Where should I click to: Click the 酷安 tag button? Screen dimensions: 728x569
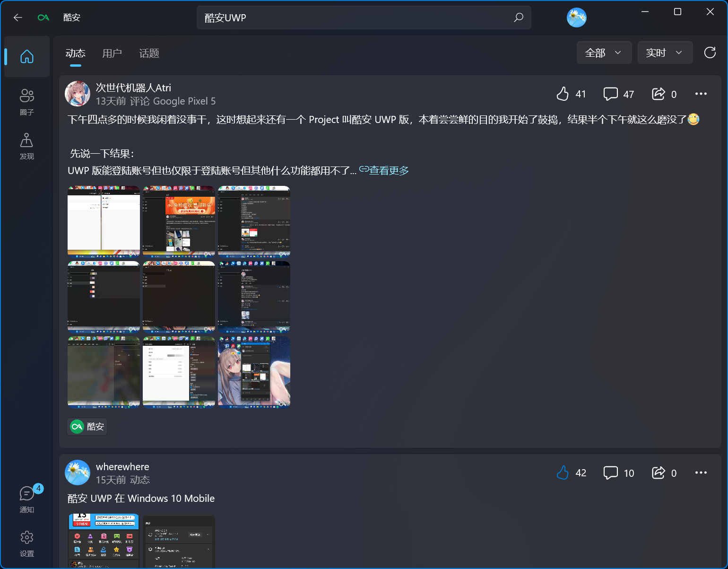tap(87, 427)
